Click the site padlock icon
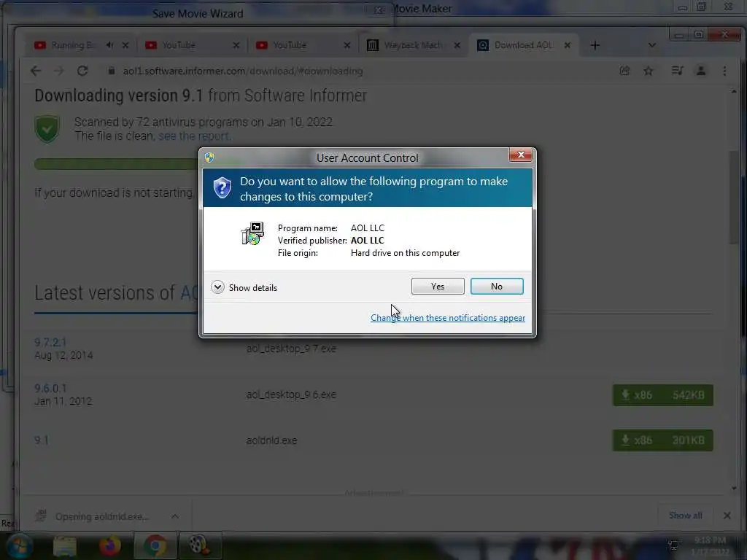 click(112, 71)
